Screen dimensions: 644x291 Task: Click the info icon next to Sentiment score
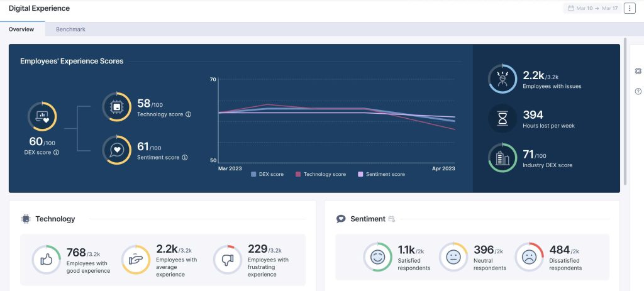184,157
